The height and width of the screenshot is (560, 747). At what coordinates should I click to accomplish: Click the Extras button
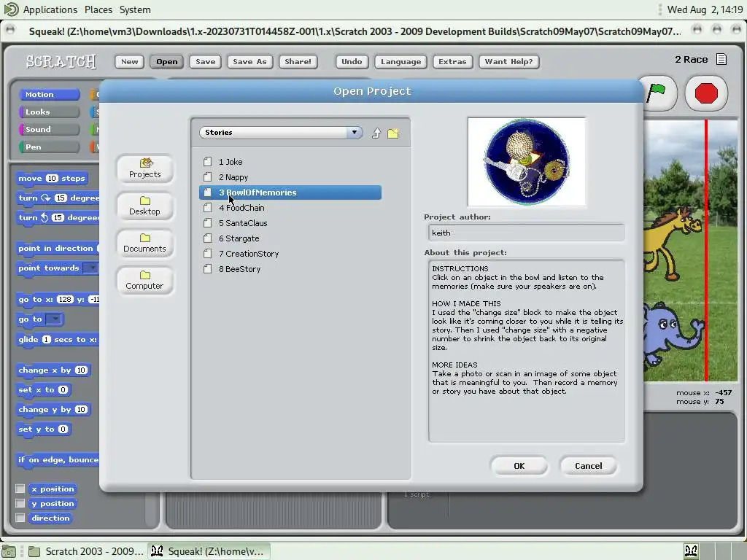pyautogui.click(x=452, y=61)
